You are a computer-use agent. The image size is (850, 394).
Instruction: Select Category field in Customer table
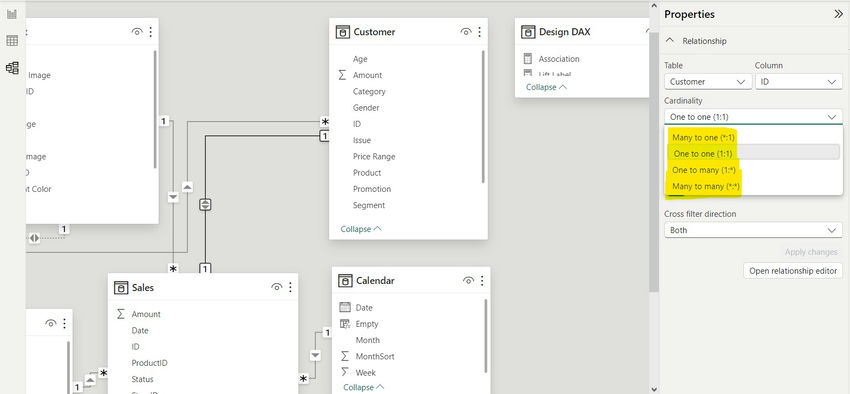(369, 92)
